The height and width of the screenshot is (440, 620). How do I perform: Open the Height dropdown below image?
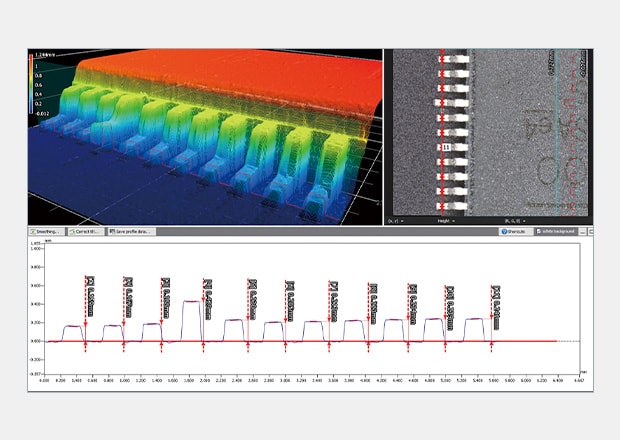pos(446,219)
